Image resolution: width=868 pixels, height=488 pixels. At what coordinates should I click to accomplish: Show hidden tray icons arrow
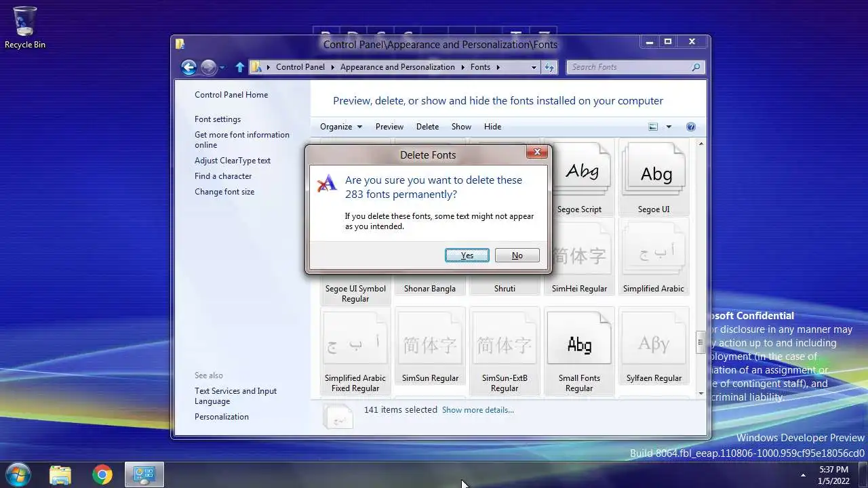pyautogui.click(x=804, y=474)
